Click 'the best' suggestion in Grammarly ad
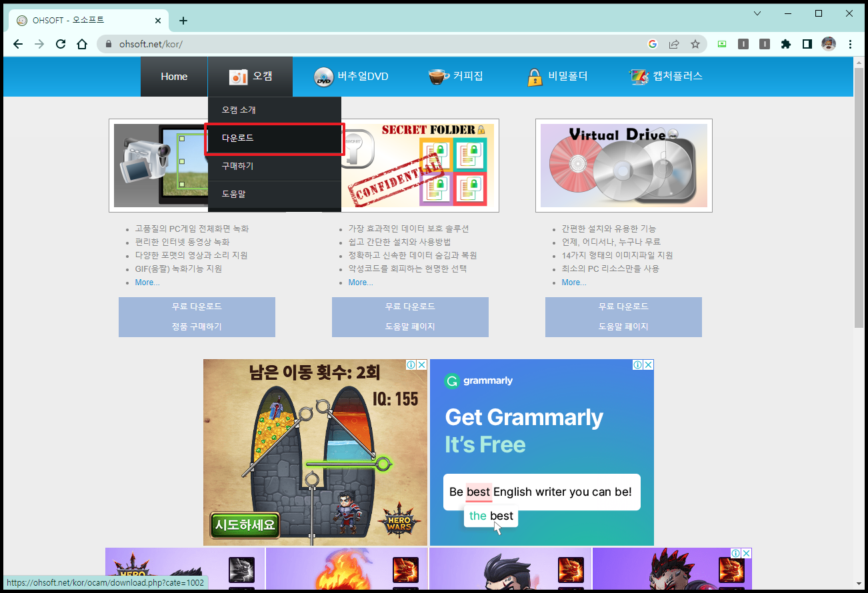The image size is (868, 593). 491,516
